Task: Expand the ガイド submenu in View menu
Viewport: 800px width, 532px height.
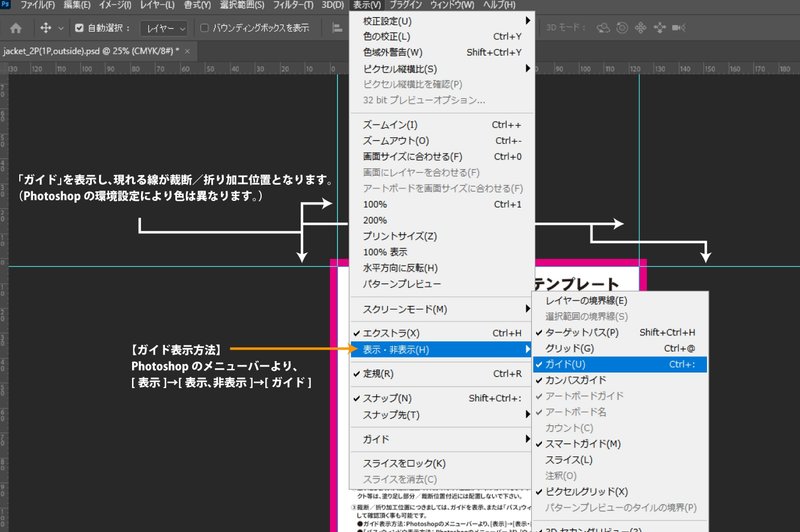Action: tap(442, 439)
